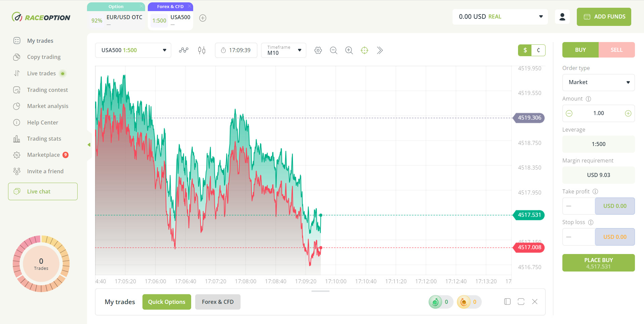Select the EUR/USD OTC Option tab
The image size is (644, 324).
tap(116, 17)
